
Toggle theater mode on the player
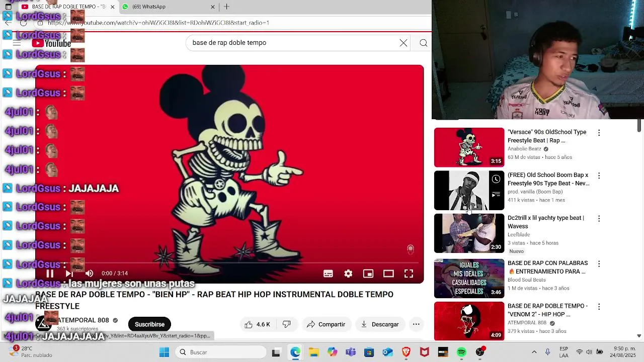coord(388,274)
